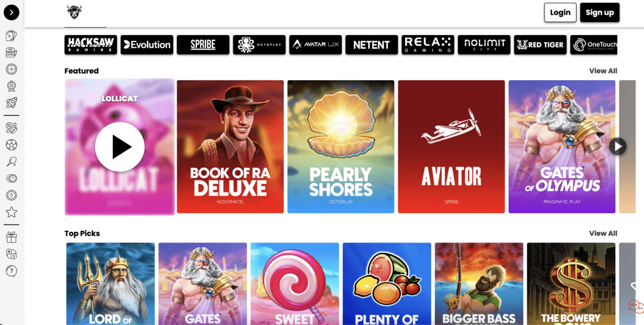Viewport: 644px width, 325px height.
Task: Filter by Hacksaw Gaming provider
Action: click(x=91, y=45)
